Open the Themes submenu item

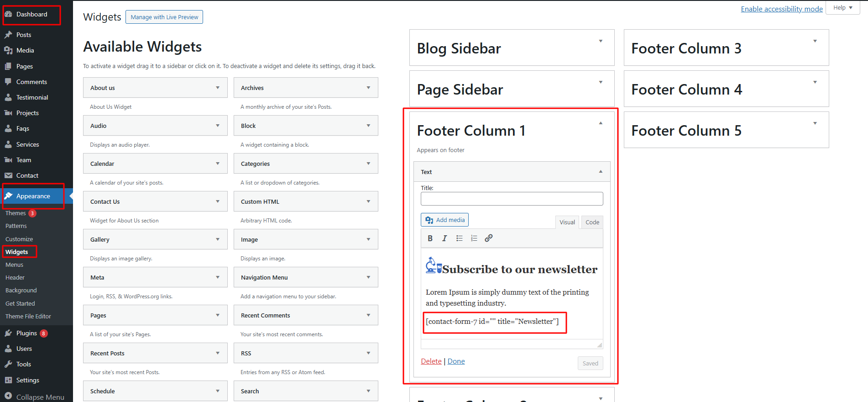pos(16,213)
